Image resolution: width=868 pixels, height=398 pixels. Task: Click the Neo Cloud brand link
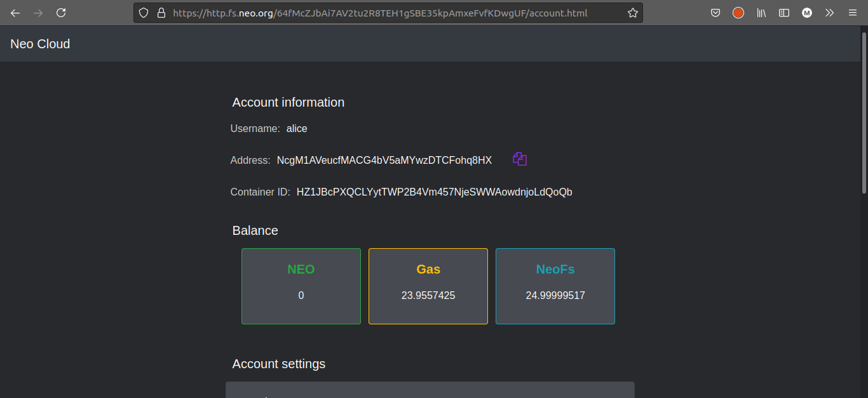pyautogui.click(x=40, y=44)
